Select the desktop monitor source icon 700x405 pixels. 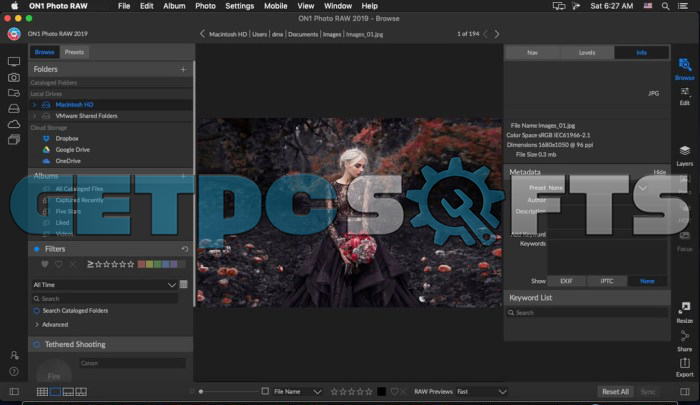tap(14, 62)
